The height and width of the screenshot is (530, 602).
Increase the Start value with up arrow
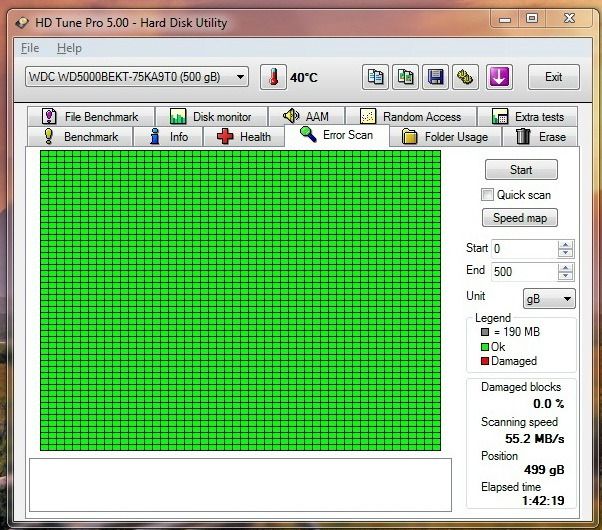click(x=566, y=245)
